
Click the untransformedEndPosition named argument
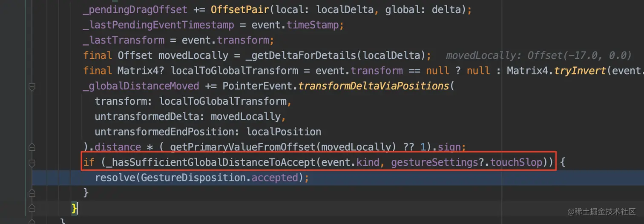(167, 132)
